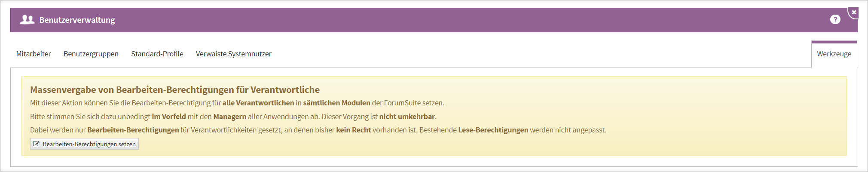Click the bold phrase 'kein Recht'
868x172 pixels.
pos(353,130)
